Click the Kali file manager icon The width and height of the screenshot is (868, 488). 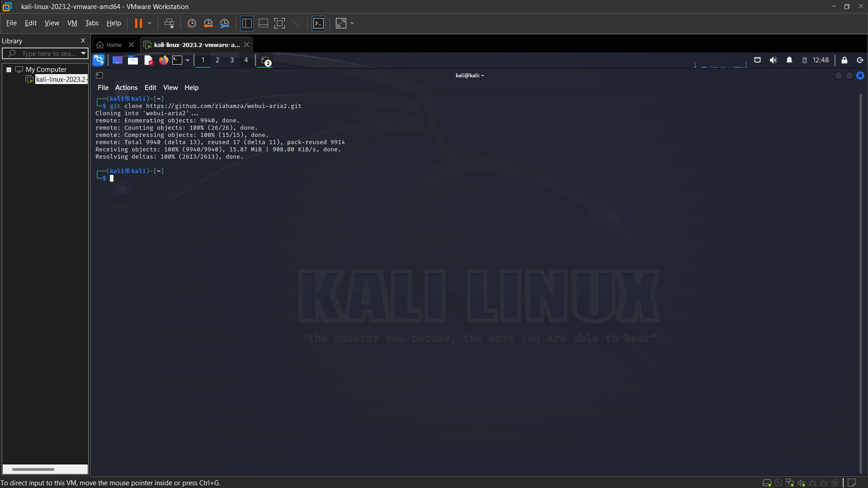[x=132, y=60]
